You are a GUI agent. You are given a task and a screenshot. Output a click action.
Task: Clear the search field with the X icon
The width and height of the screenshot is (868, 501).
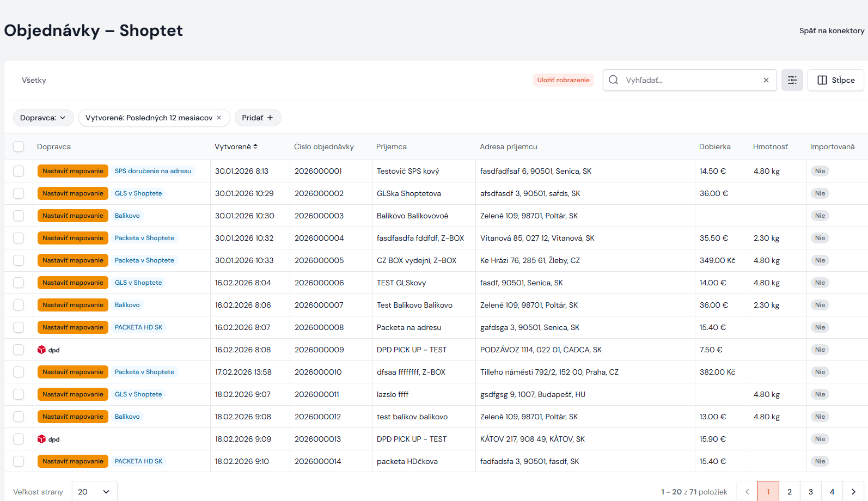(766, 80)
